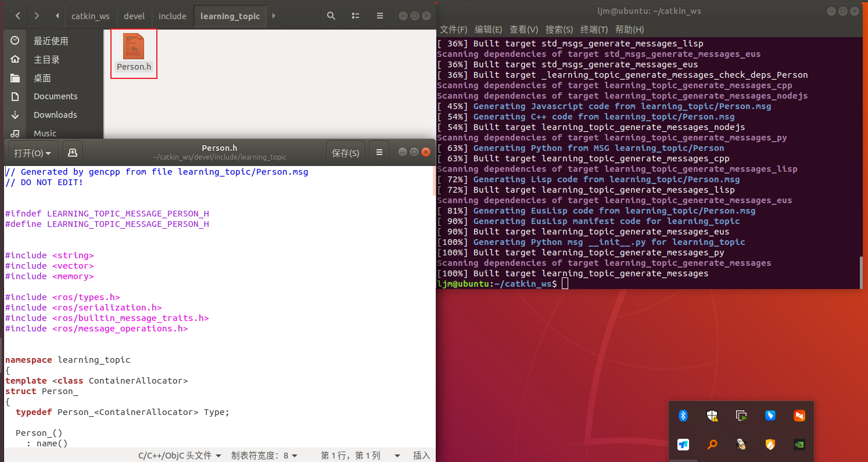The height and width of the screenshot is (462, 868).
Task: Open the C/C++/ObjC language selector dropdown
Action: click(x=180, y=456)
